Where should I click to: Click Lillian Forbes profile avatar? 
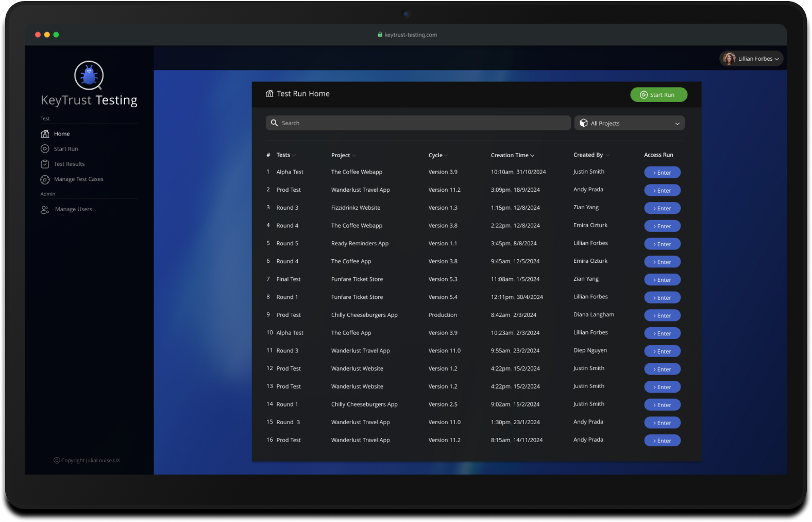(x=729, y=59)
